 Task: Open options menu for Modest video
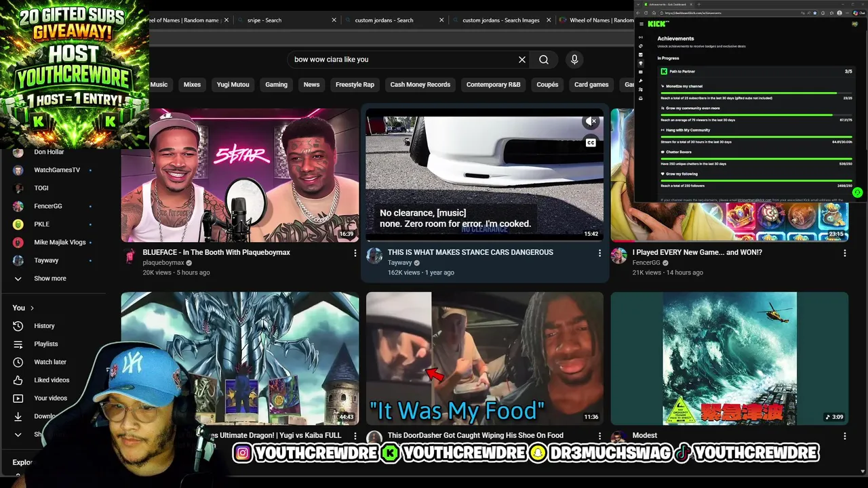[x=844, y=436]
